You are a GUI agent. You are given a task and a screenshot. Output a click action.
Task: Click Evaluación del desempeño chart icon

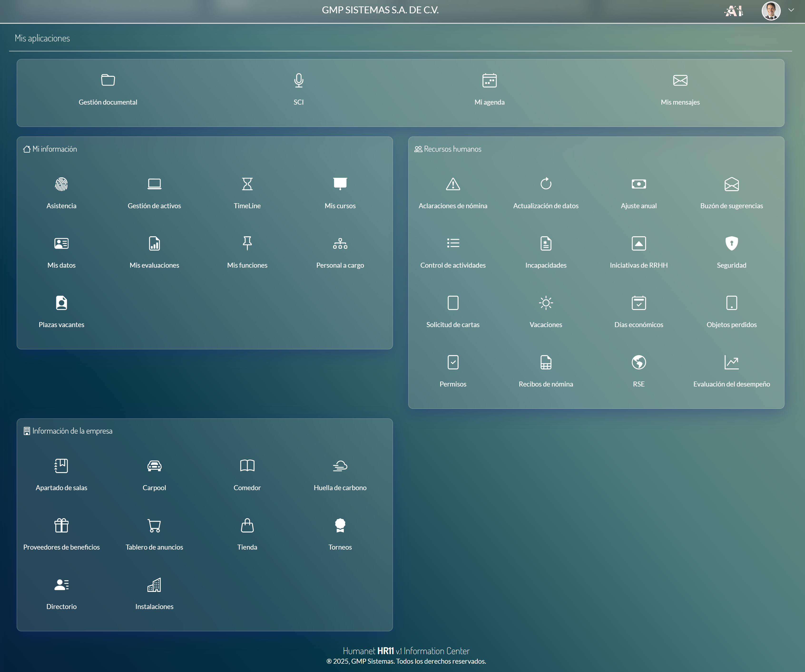point(731,363)
